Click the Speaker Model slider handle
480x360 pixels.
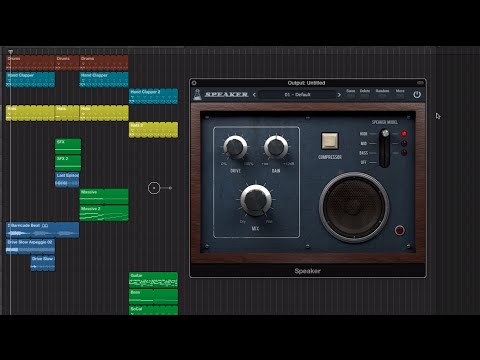tap(385, 133)
